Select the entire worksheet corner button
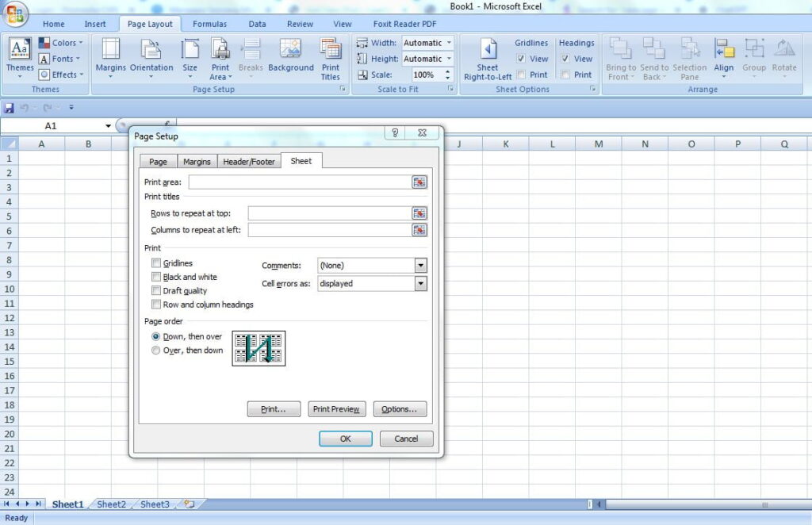This screenshot has height=525, width=812. click(x=10, y=144)
